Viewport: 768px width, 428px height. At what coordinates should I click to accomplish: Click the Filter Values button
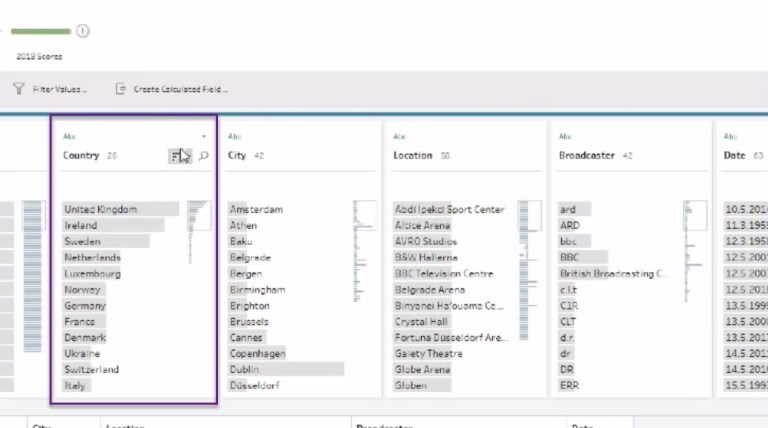[x=50, y=89]
